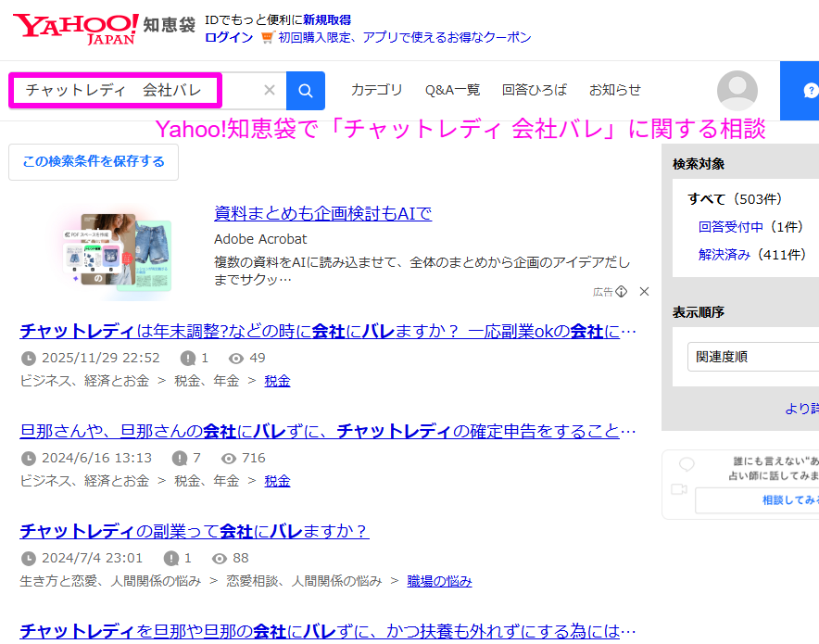Screen dimensions: 819x644
Task: Click the 検索対象 heading
Action: pyautogui.click(x=699, y=164)
